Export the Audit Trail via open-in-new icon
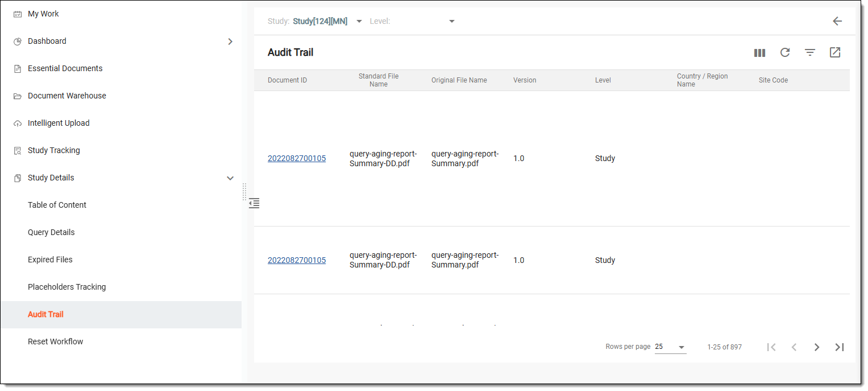This screenshot has height=391, width=868. 835,52
